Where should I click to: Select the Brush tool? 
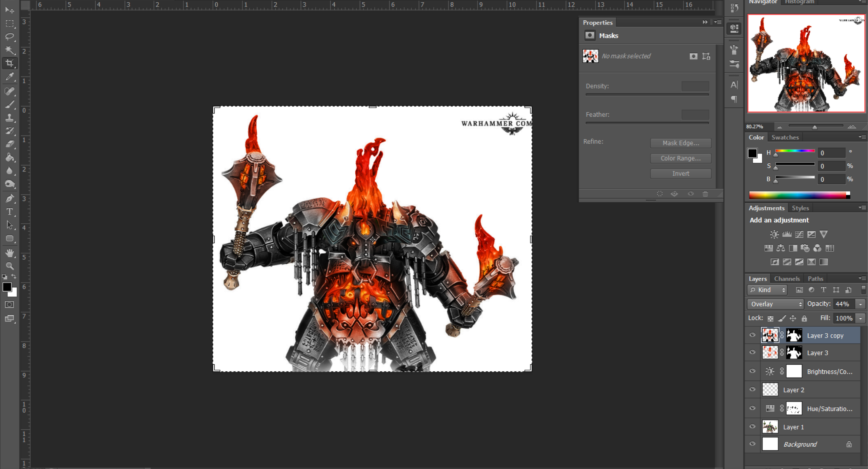(x=9, y=104)
